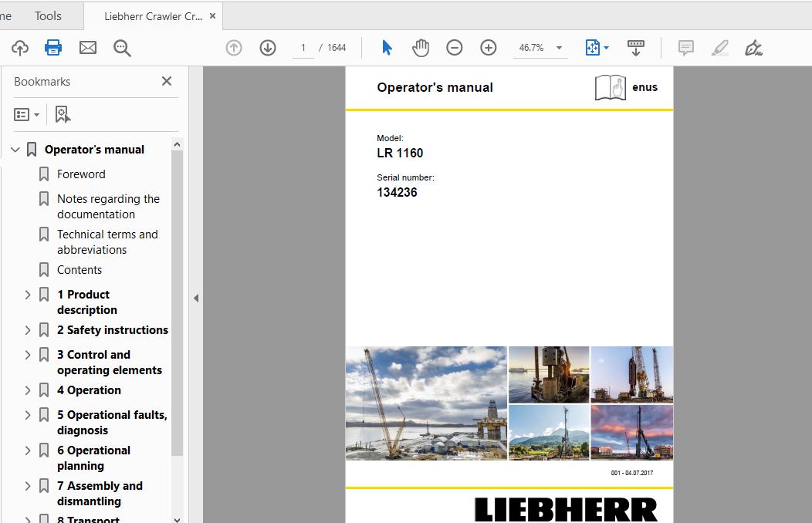Select 2 Safety instructions bookmark label

click(x=113, y=330)
